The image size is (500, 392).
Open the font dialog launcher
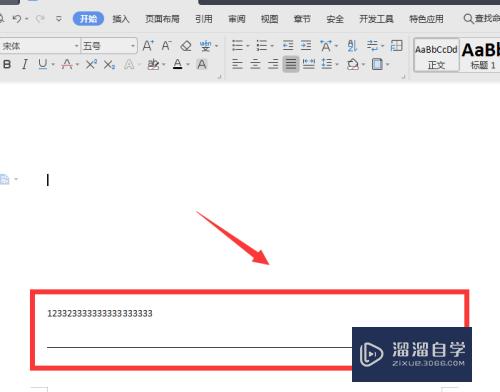pos(219,77)
